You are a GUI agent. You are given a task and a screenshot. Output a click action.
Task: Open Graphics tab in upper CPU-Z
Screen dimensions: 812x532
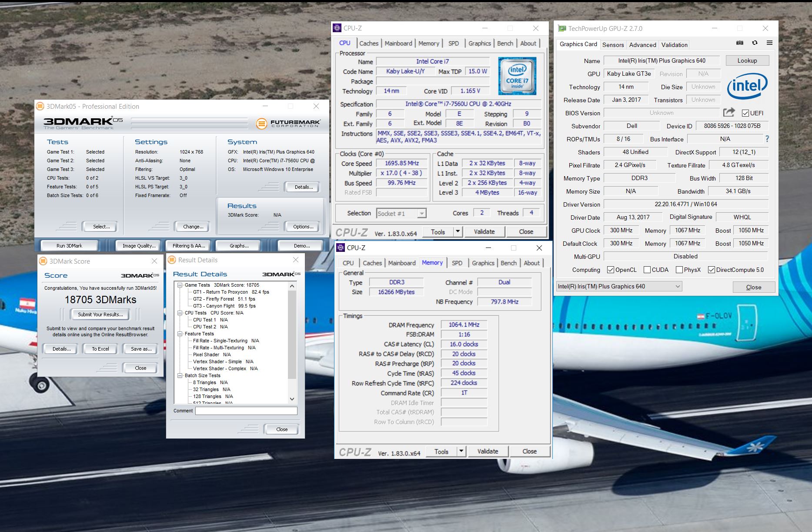[x=479, y=43]
